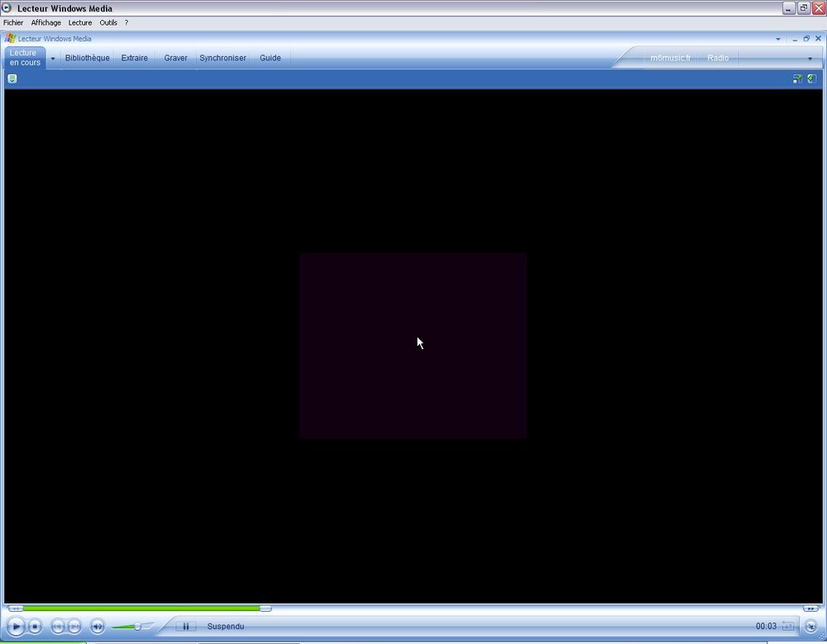The image size is (827, 644).
Task: Adjust the volume slider
Action: [x=137, y=626]
